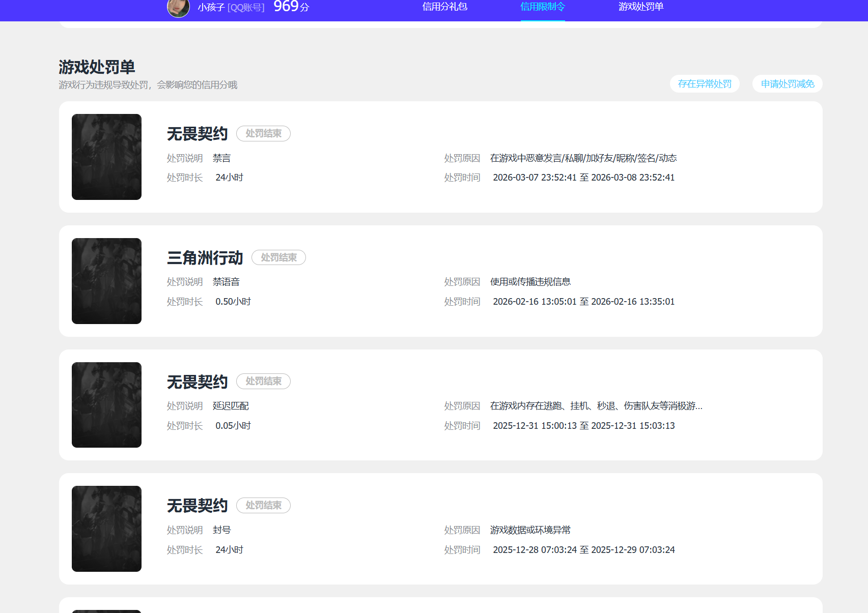Switch to the 信用限制令 tab
This screenshot has height=613, width=868.
543,7
